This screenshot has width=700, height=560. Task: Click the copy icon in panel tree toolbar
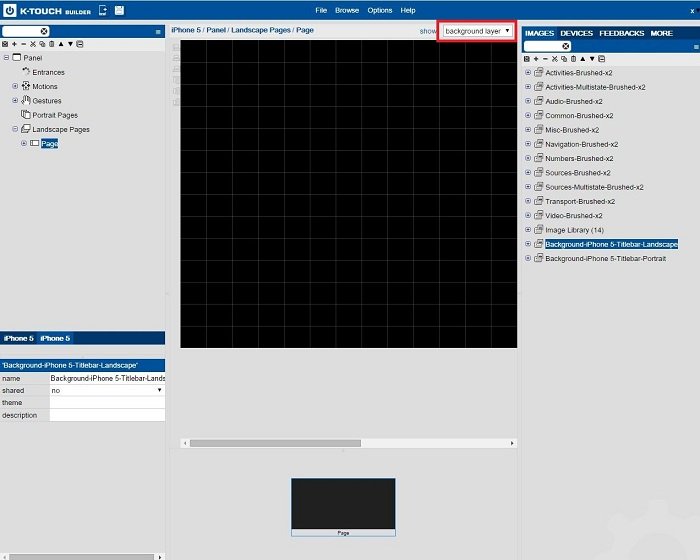(42, 44)
